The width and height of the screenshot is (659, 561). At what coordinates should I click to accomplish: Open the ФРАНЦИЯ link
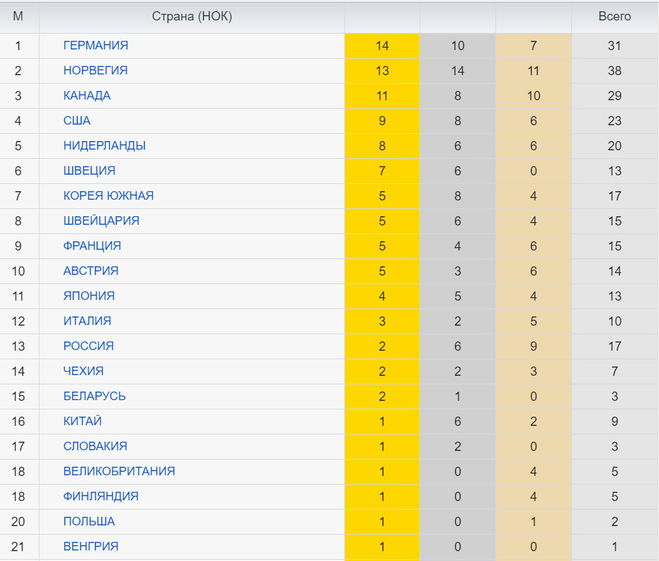pyautogui.click(x=92, y=246)
